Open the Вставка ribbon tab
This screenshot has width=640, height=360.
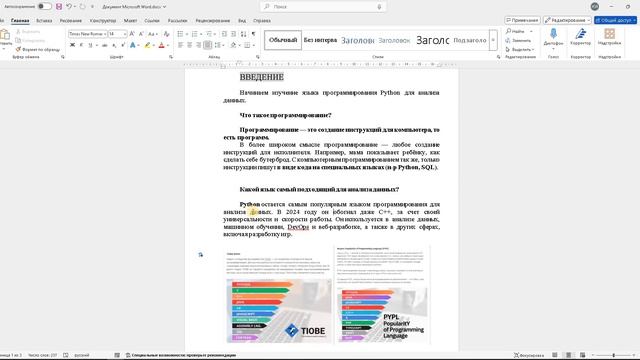click(44, 20)
